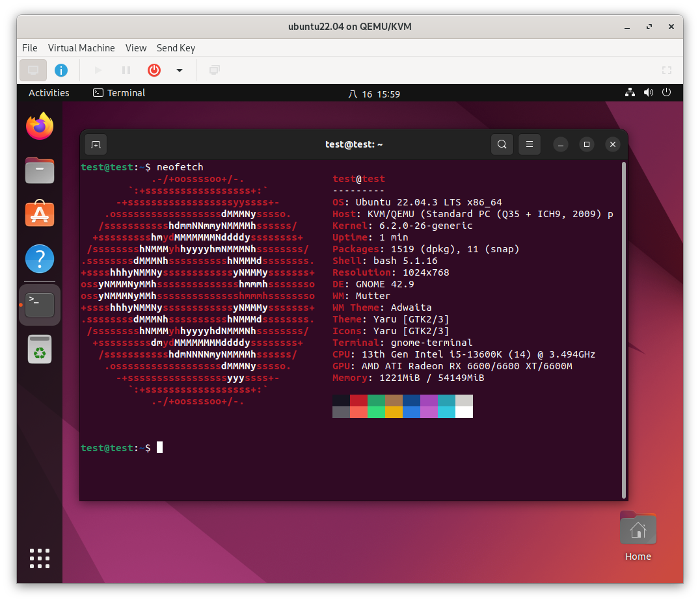Click the 'GPU: AMD ATI Radeon' line
700x602 pixels.
452,367
